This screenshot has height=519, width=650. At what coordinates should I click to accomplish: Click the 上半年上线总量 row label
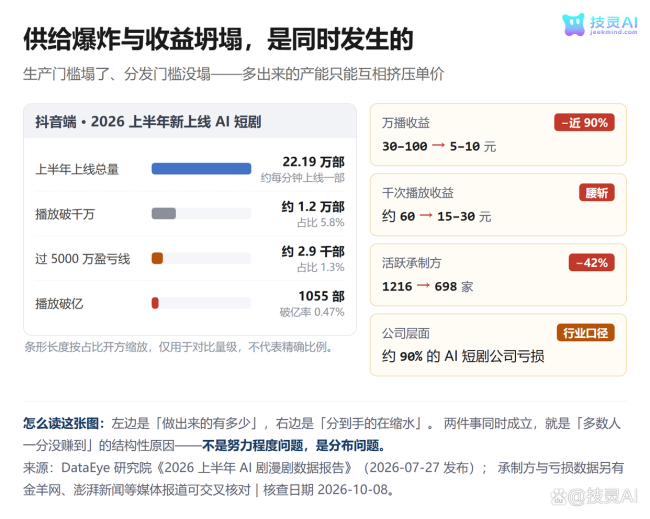[77, 169]
